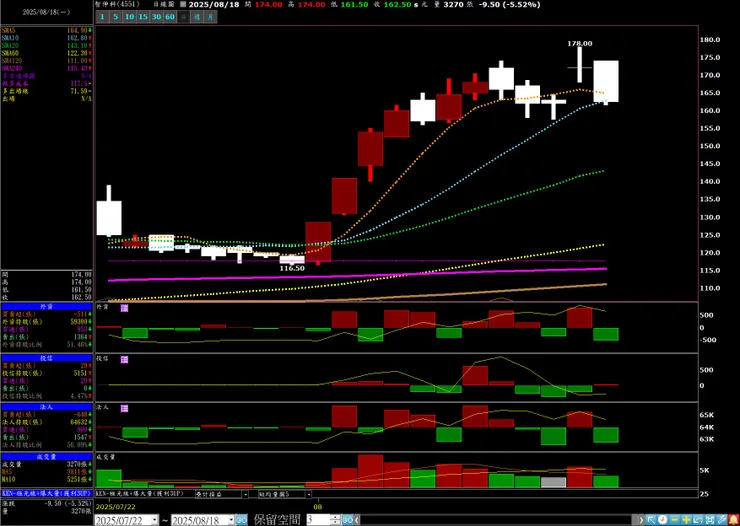This screenshot has width=740, height=526.
Task: Switch to 60-minute timeframe
Action: pyautogui.click(x=170, y=17)
